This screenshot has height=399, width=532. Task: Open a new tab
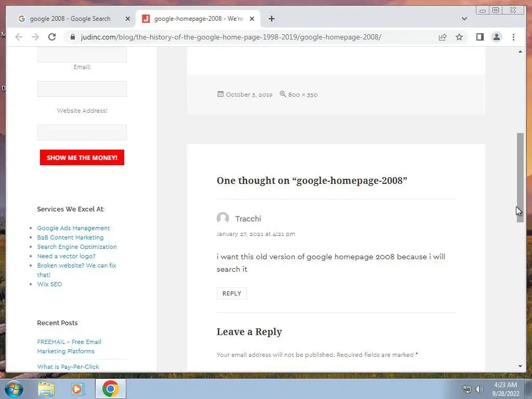coord(271,19)
